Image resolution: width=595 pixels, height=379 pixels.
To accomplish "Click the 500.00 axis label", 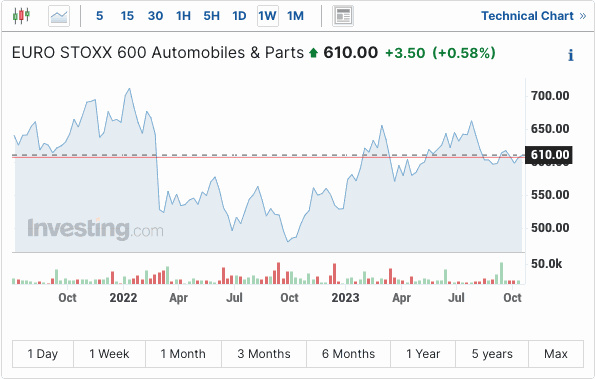I will tap(550, 228).
